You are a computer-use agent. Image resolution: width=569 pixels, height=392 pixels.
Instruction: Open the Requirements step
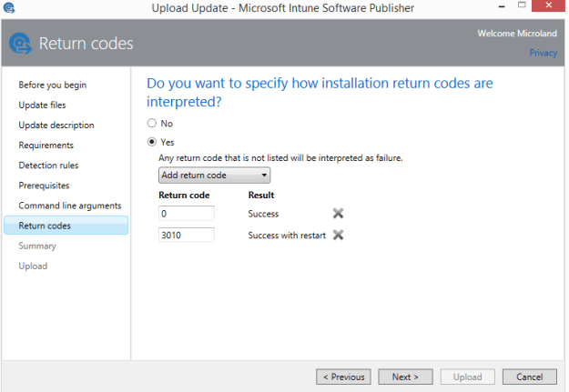46,146
